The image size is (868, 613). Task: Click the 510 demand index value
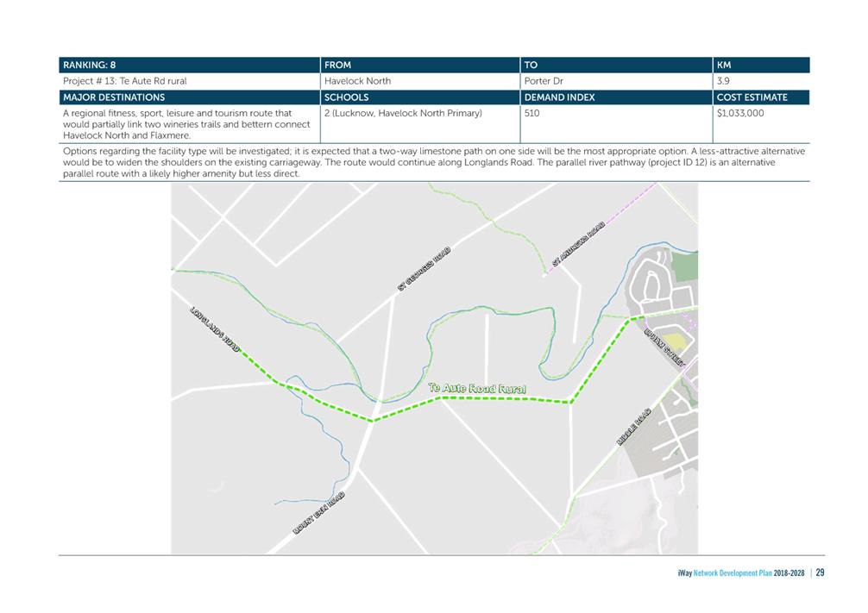[532, 113]
